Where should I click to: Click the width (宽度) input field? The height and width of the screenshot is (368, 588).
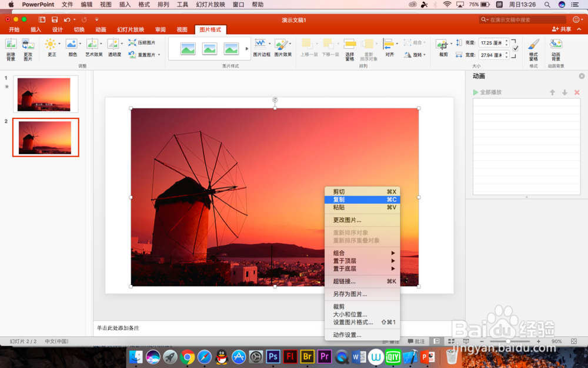(491, 55)
